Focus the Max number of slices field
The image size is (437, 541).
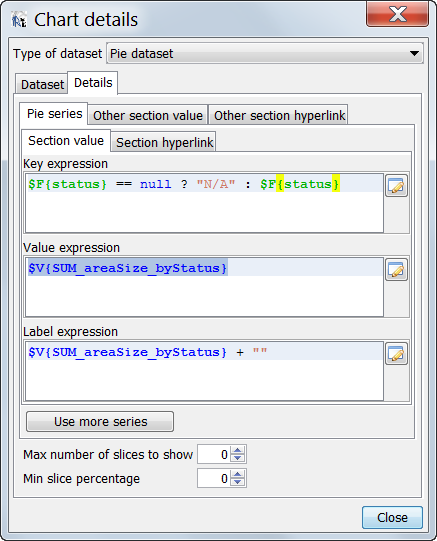point(214,454)
